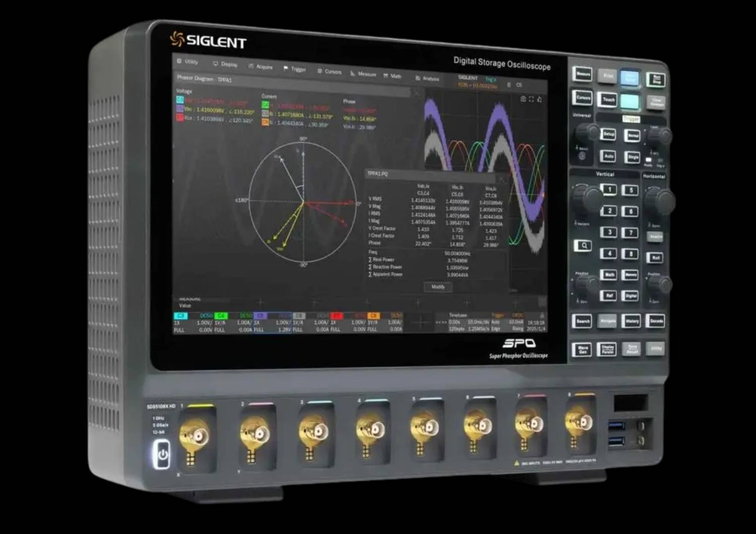Select the green swatch in Current legend
The width and height of the screenshot is (756, 534).
(x=265, y=105)
